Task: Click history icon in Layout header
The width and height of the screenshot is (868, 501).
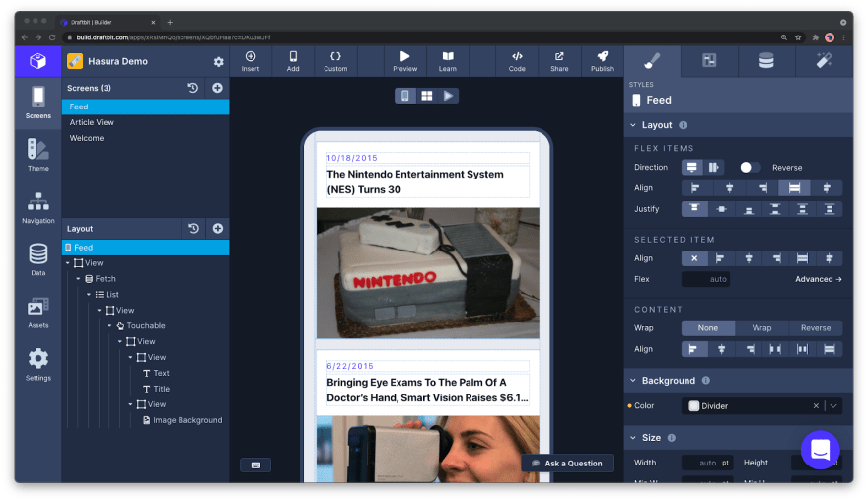Action: point(193,228)
